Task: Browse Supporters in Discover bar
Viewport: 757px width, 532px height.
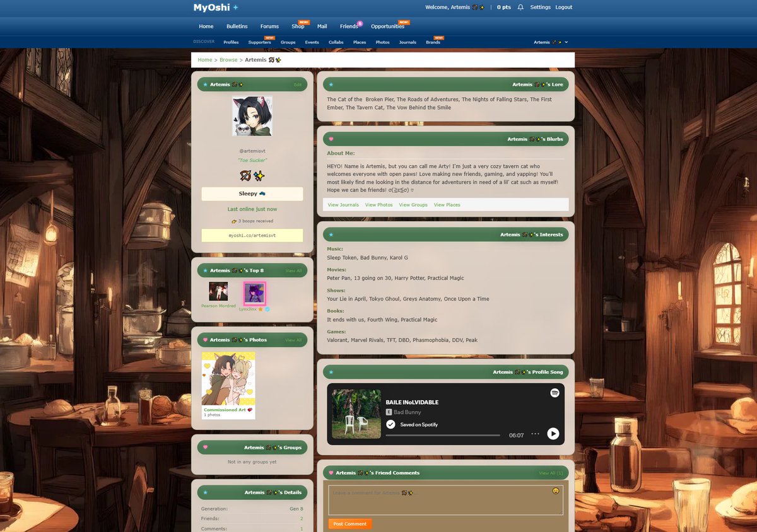Action: pyautogui.click(x=260, y=42)
